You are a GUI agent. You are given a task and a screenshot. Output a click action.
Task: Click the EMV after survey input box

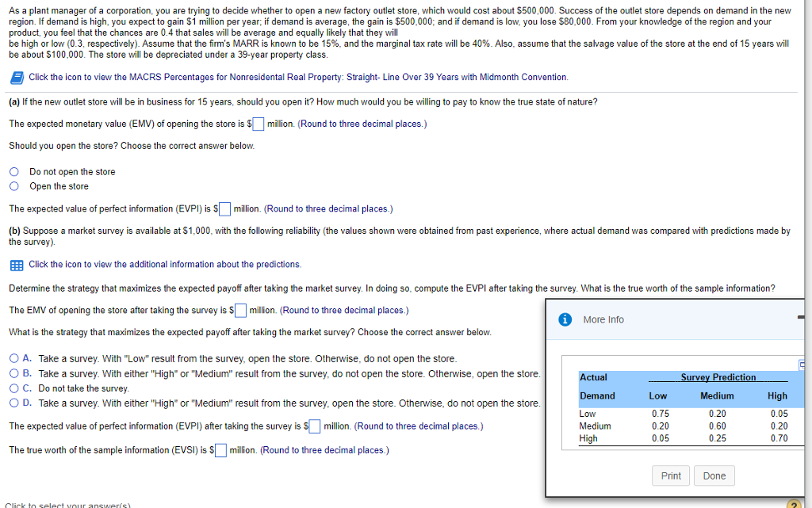point(240,311)
